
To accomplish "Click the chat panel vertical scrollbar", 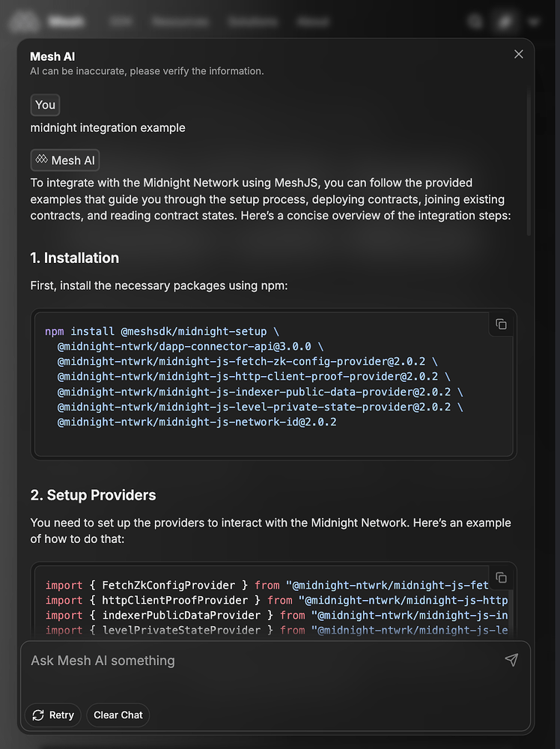I will [x=529, y=163].
